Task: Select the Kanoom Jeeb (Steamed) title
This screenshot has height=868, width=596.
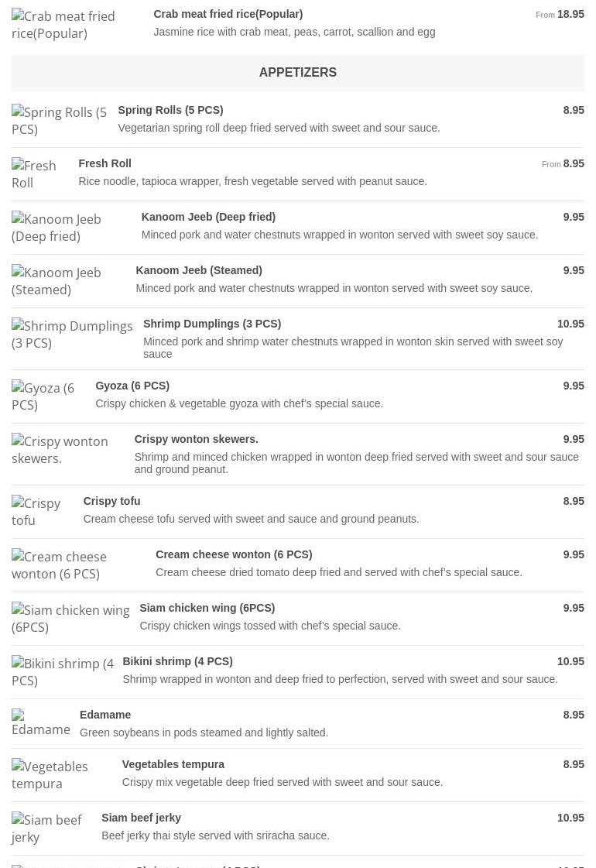Action: (199, 270)
